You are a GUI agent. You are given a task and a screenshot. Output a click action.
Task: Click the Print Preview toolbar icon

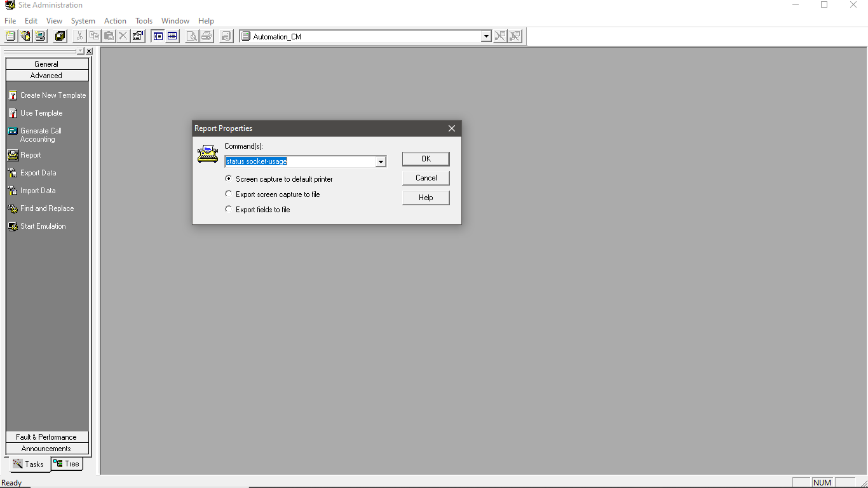point(192,36)
